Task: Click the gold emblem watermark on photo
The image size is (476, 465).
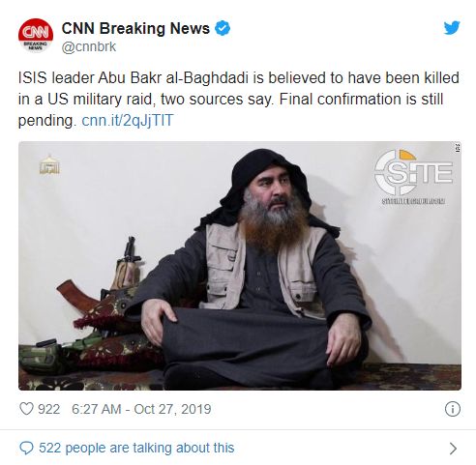Action: (x=49, y=164)
